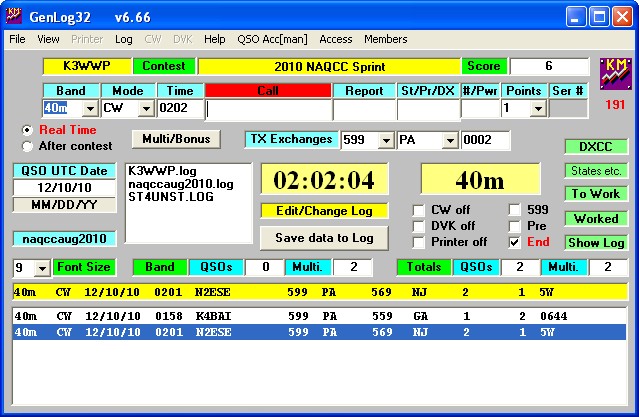
Task: Open the TX Exchanges PA dropdown
Action: pyautogui.click(x=449, y=141)
